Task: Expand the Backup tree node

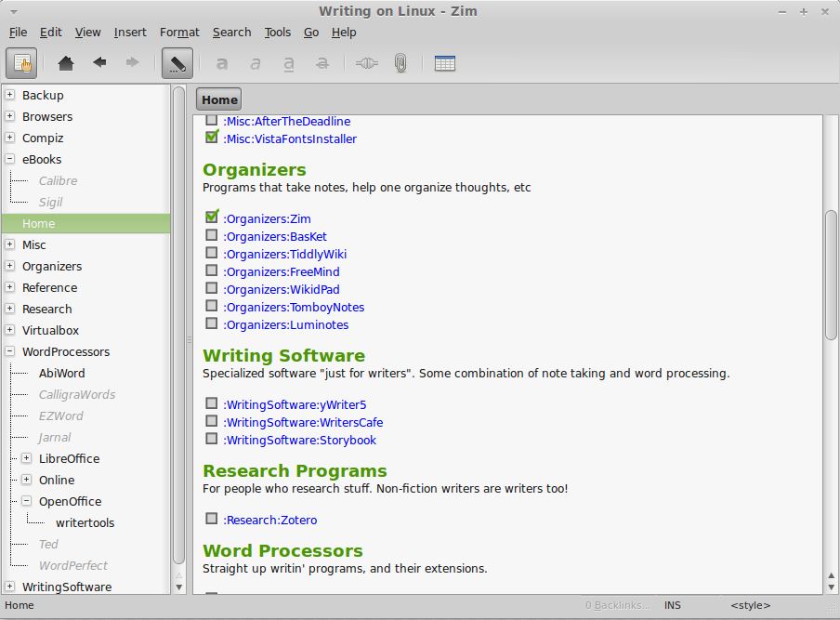Action: 9,94
